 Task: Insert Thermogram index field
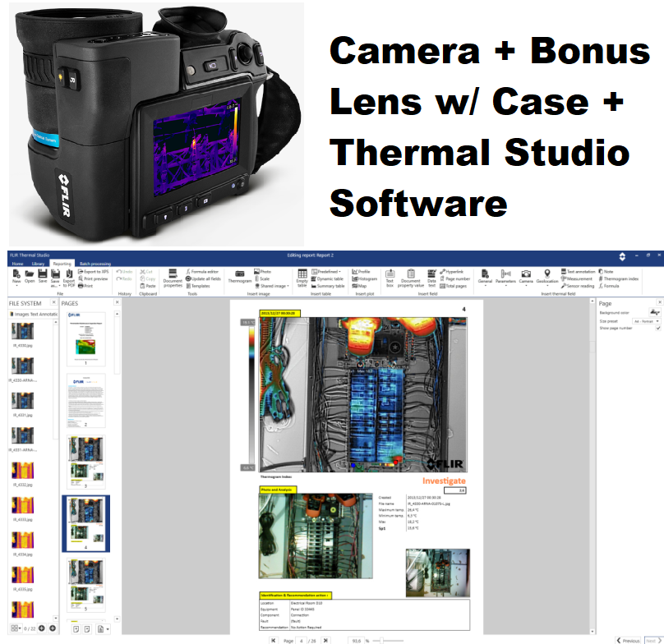point(618,278)
